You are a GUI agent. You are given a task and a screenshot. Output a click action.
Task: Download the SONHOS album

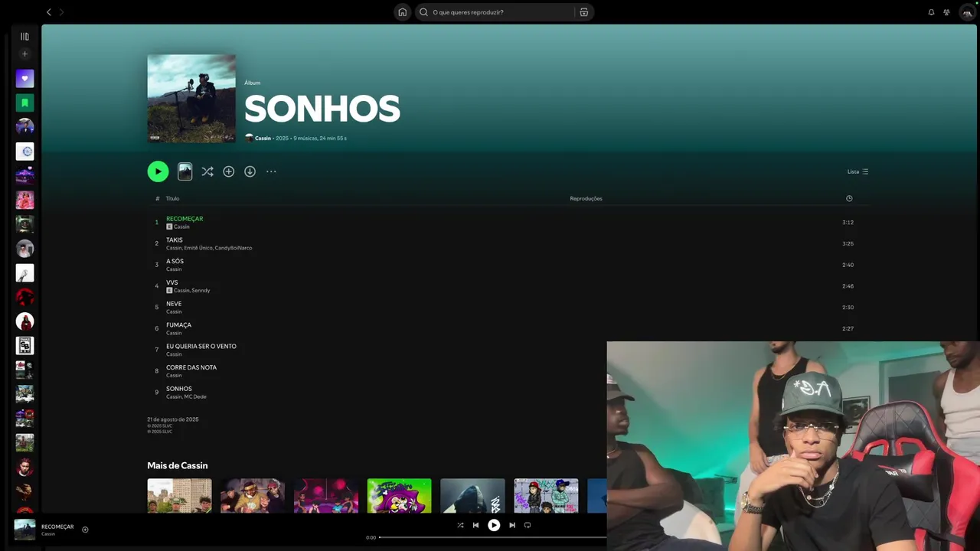pyautogui.click(x=250, y=171)
